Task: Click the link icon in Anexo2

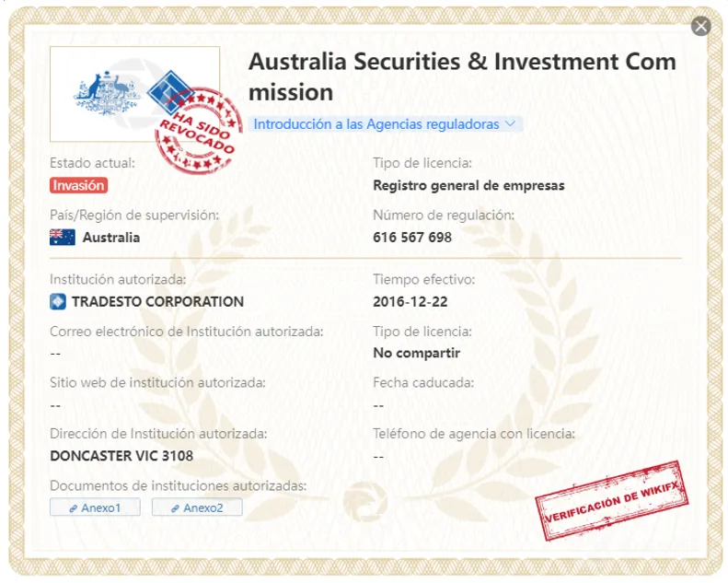Action: 175,508
